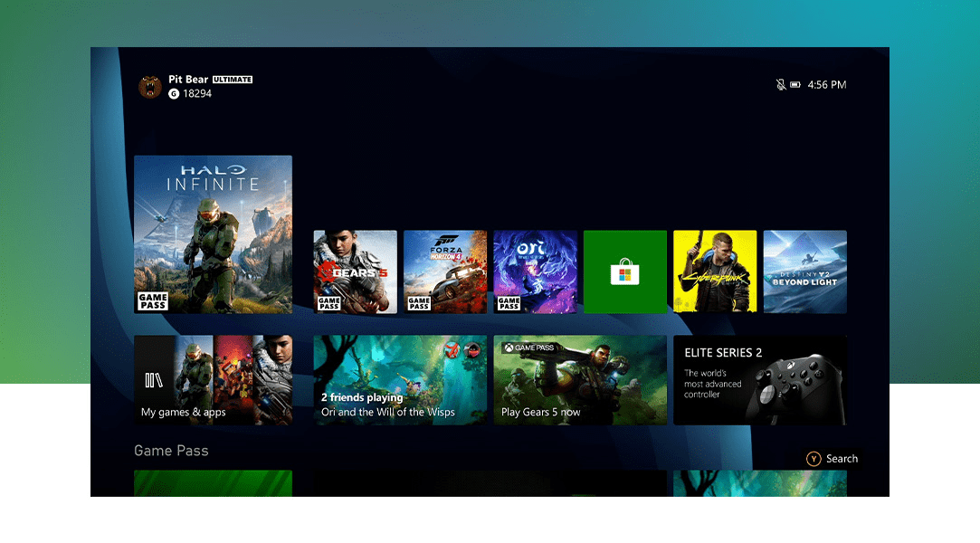Viewport: 980px width, 543px height.
Task: Open the Microsoft Store green bag icon
Action: tap(625, 271)
